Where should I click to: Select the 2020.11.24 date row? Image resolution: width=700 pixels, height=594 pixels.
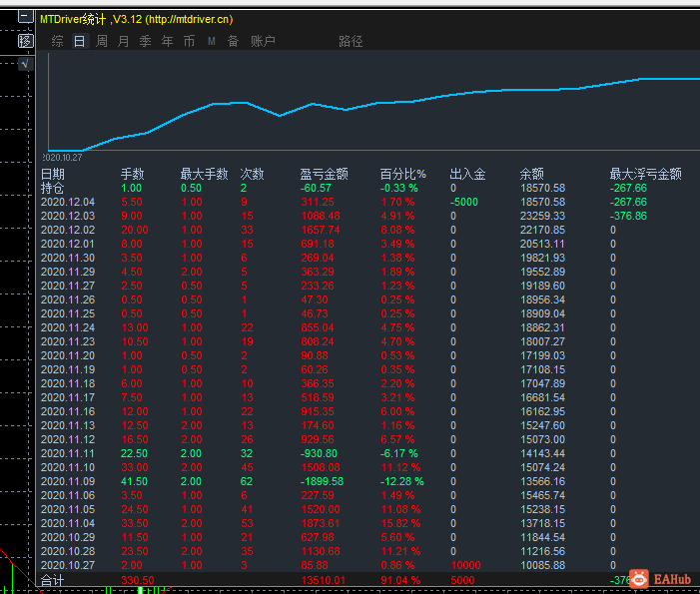(x=68, y=327)
